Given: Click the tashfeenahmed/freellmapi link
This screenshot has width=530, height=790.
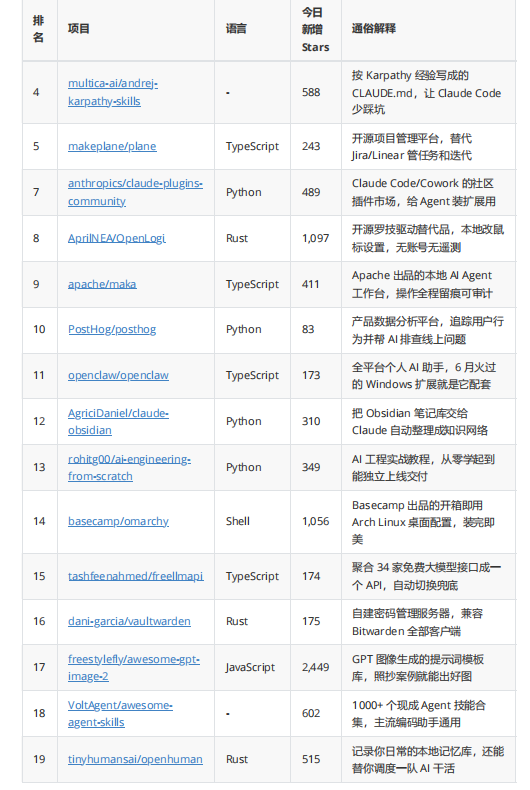Looking at the screenshot, I should (136, 576).
